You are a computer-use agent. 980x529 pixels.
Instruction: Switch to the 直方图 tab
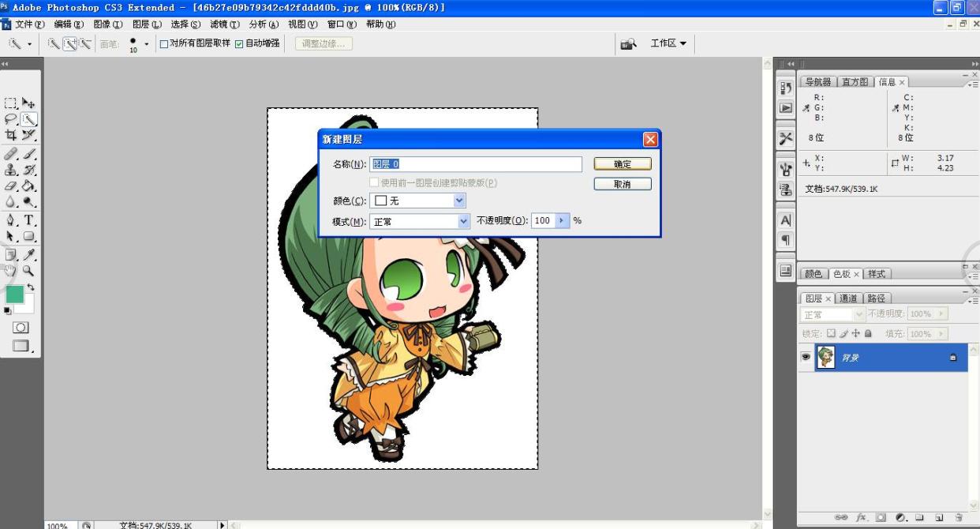(855, 82)
